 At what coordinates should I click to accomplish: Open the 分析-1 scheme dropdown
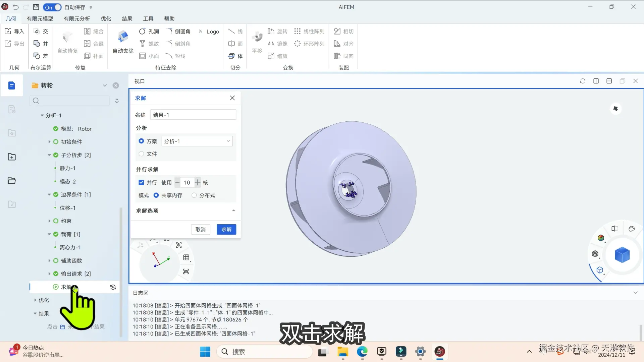(x=197, y=141)
